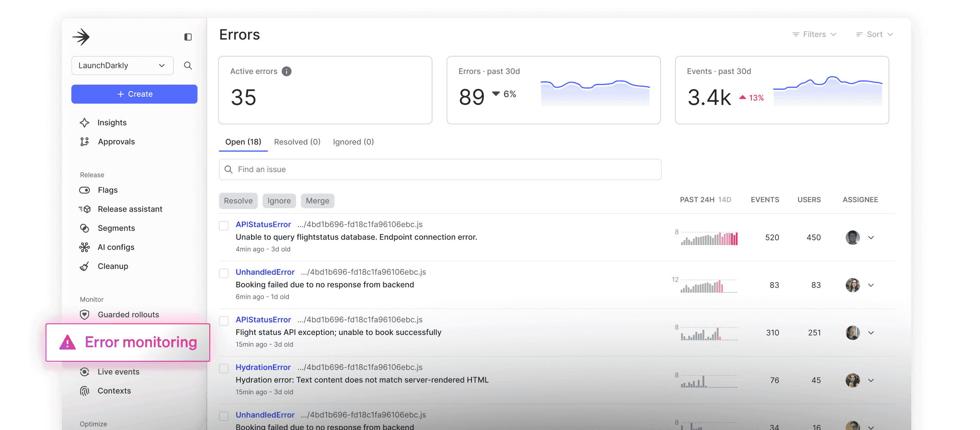Go to Segments in the sidebar

(116, 228)
